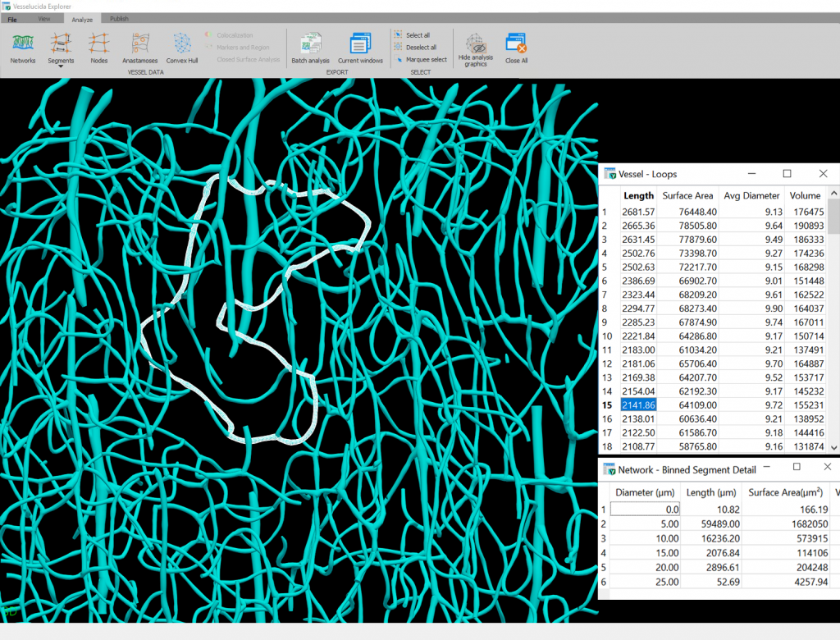Click binned length value 16236.20
The image size is (840, 640).
click(x=720, y=538)
